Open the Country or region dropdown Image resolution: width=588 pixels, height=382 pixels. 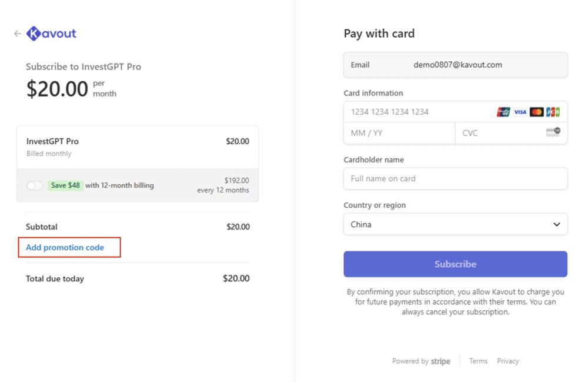455,224
